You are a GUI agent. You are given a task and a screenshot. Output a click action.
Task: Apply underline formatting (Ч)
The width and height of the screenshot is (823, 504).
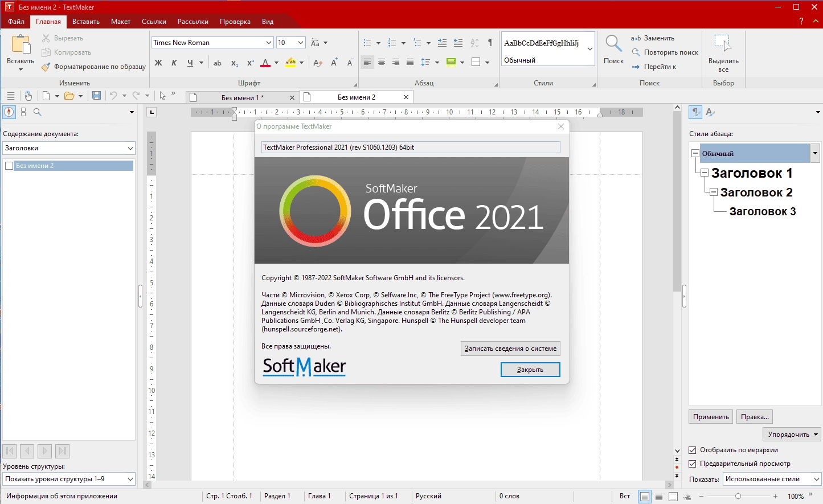pos(190,63)
